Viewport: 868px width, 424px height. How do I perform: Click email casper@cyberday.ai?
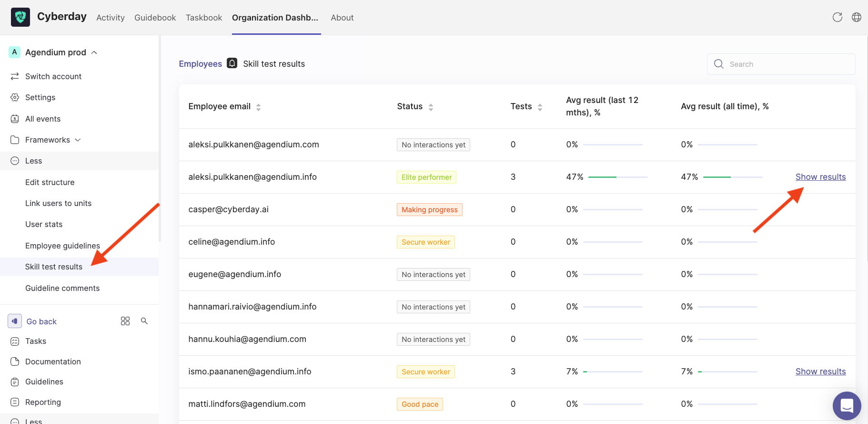click(229, 209)
